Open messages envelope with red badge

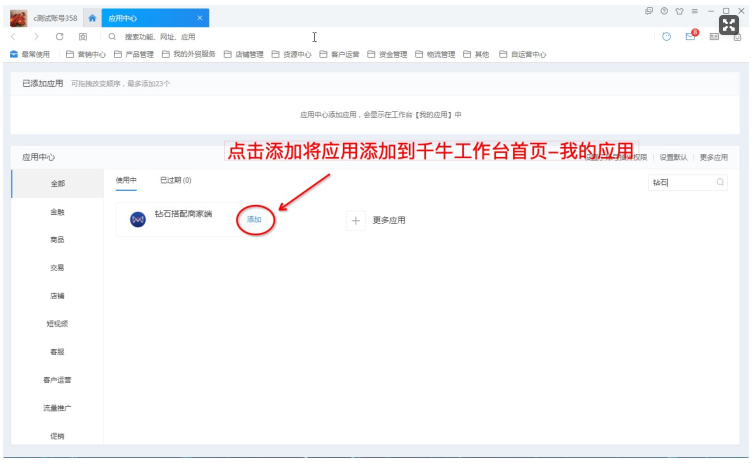coord(691,36)
